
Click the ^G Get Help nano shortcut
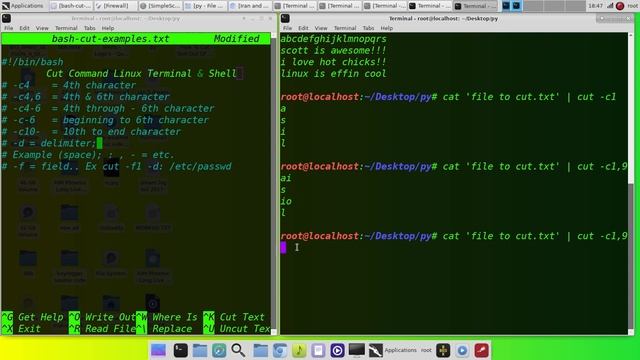pyautogui.click(x=33, y=317)
